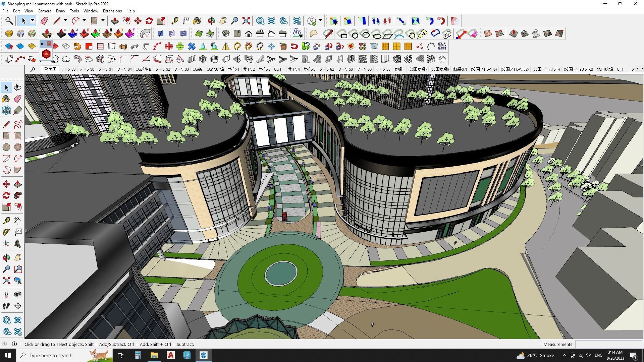Select the Orbit tool in top toolbar
Viewport: 644px width, 362px height.
211,21
